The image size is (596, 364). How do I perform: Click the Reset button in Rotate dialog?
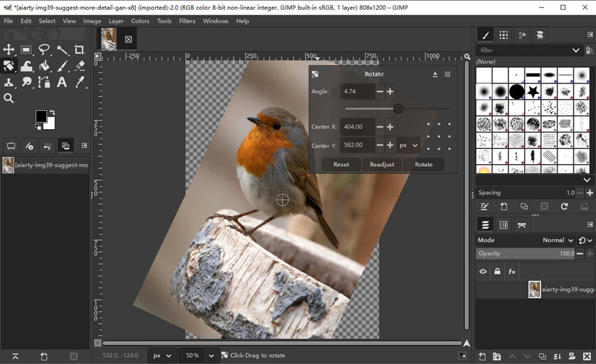tap(341, 164)
